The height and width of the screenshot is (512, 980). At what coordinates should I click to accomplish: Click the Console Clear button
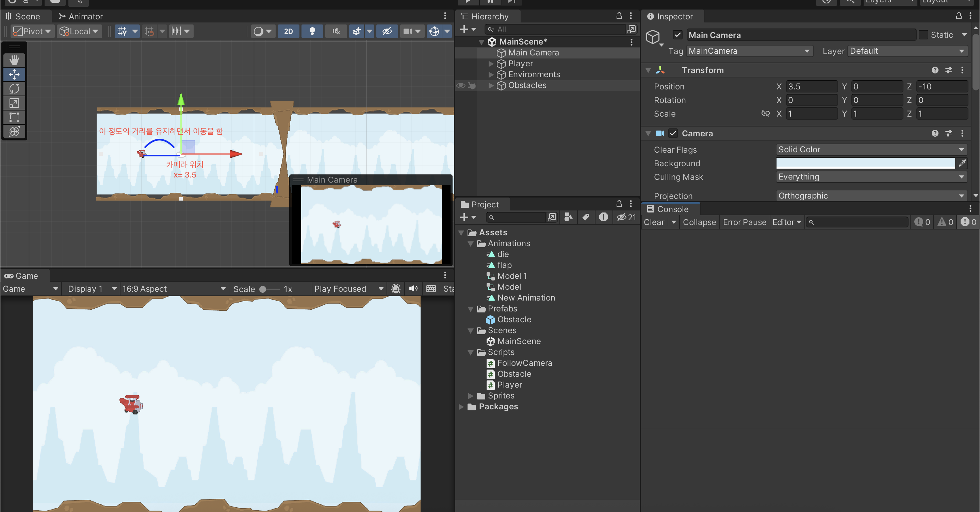pyautogui.click(x=654, y=222)
